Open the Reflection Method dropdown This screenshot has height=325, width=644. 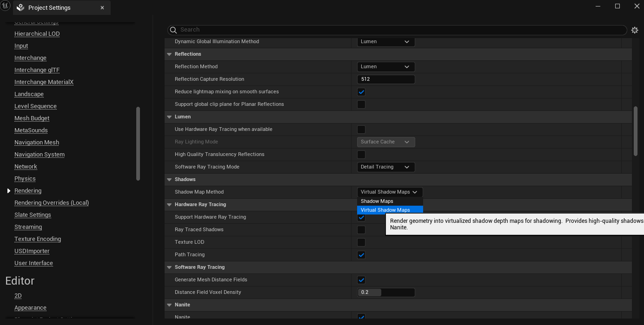tap(386, 67)
